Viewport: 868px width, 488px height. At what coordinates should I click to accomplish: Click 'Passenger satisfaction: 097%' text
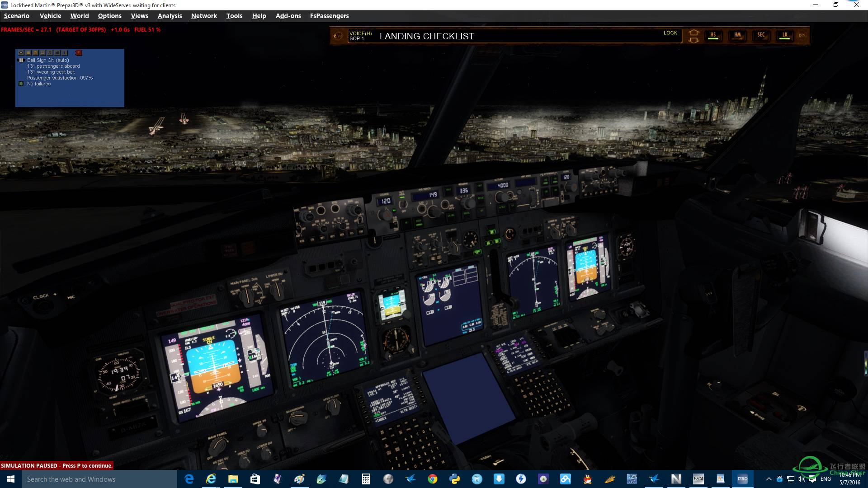coord(60,78)
